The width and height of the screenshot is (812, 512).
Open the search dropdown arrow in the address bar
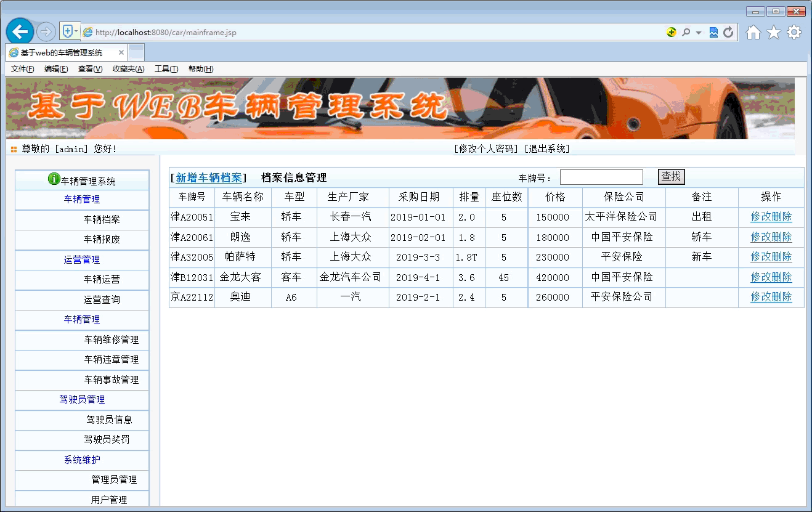pos(699,33)
